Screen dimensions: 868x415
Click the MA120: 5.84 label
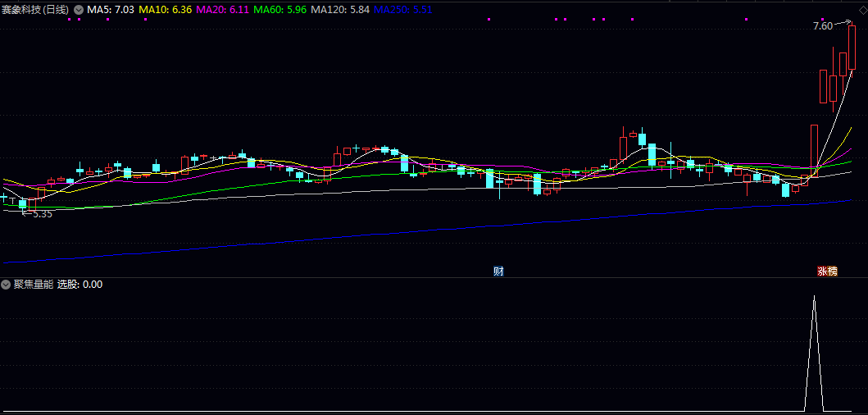(340, 9)
